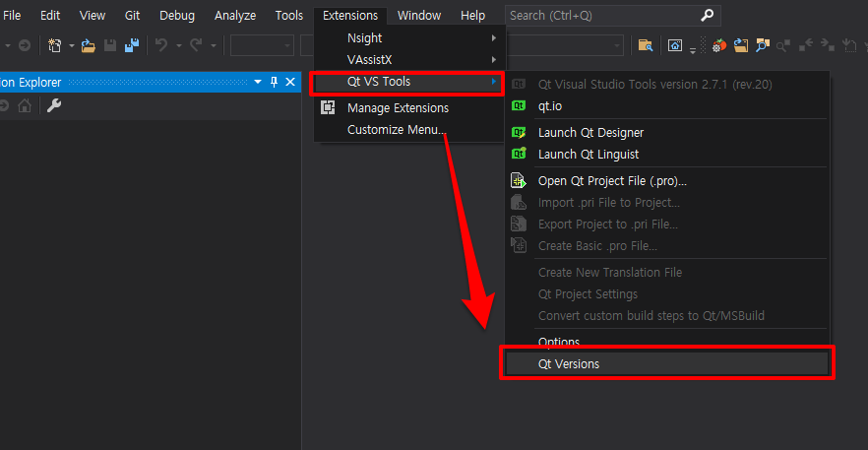Open the File menu

pos(12,16)
